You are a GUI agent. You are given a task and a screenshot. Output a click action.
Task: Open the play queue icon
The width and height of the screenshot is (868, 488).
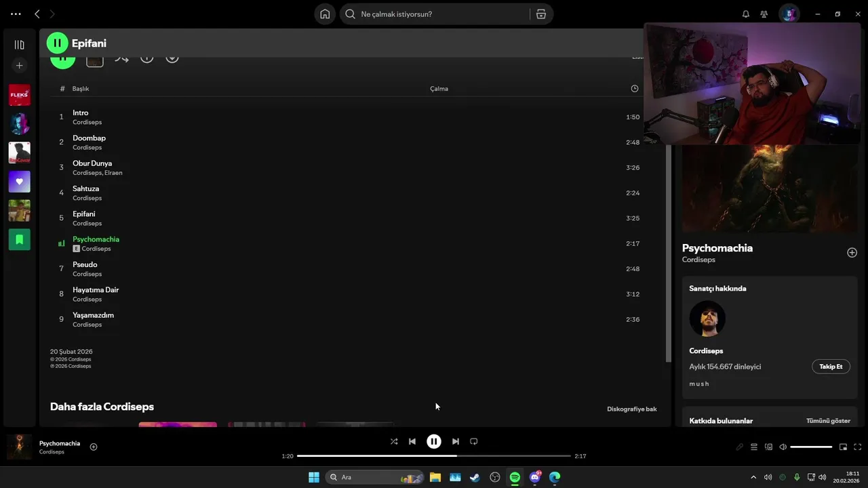pos(754,447)
